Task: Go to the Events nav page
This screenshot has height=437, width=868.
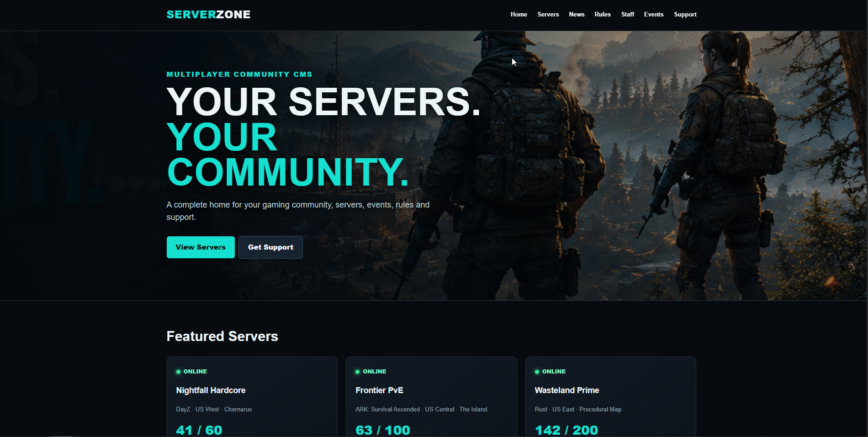Action: (654, 15)
